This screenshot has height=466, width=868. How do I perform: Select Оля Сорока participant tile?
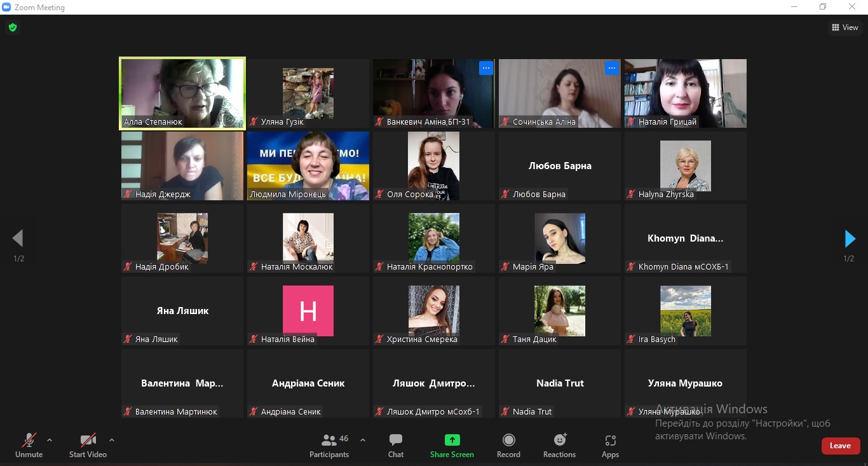(x=434, y=166)
